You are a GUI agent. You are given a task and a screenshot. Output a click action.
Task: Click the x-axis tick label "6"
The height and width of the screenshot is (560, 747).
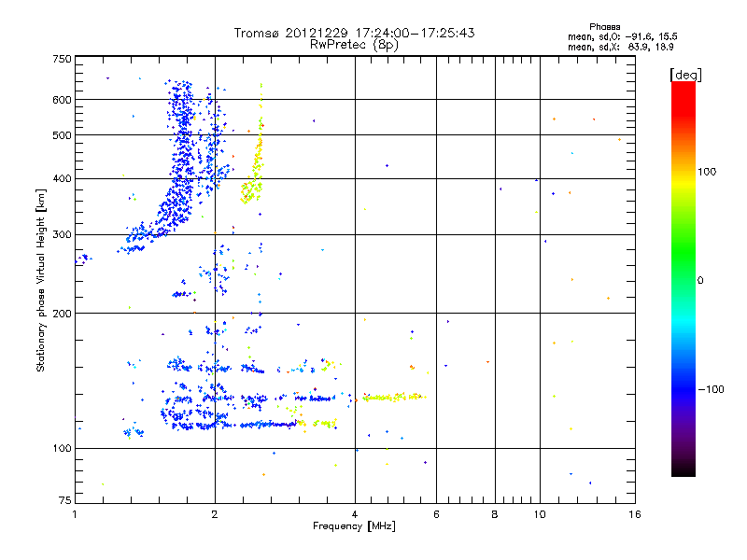436,514
